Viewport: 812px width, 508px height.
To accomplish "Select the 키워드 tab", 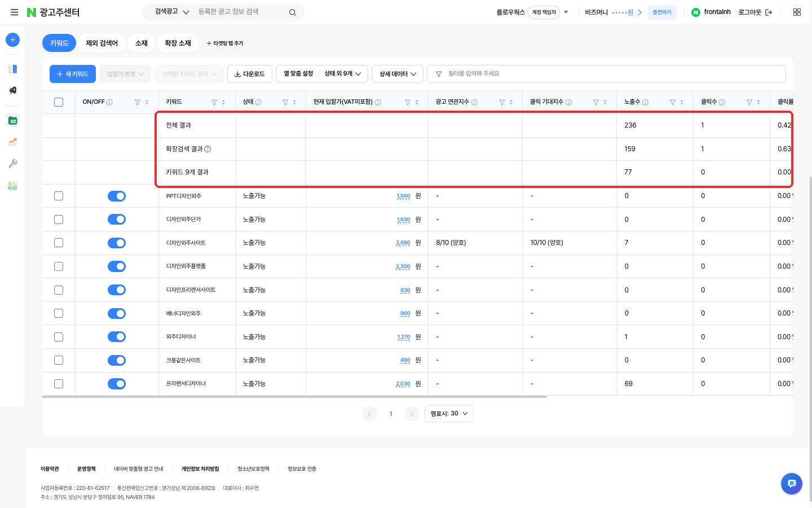I will [x=59, y=43].
